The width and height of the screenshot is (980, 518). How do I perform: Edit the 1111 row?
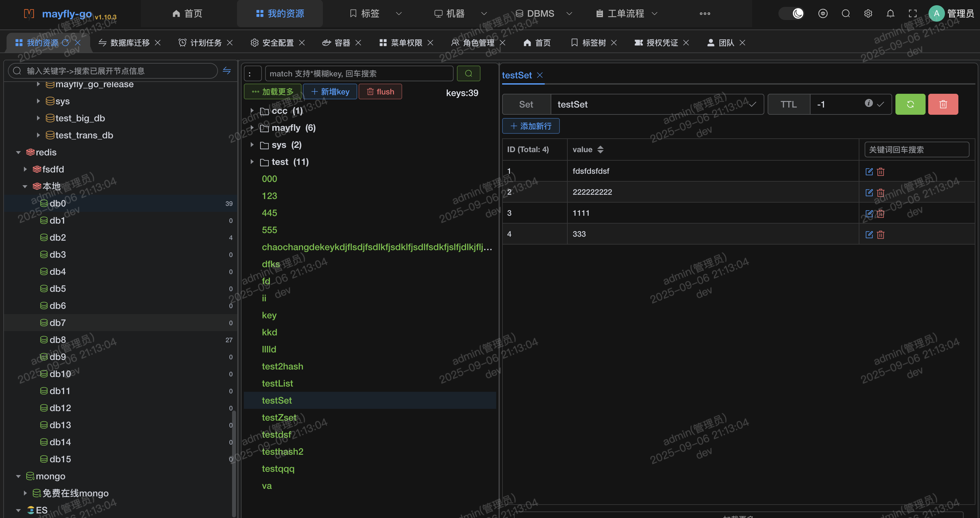pyautogui.click(x=869, y=213)
